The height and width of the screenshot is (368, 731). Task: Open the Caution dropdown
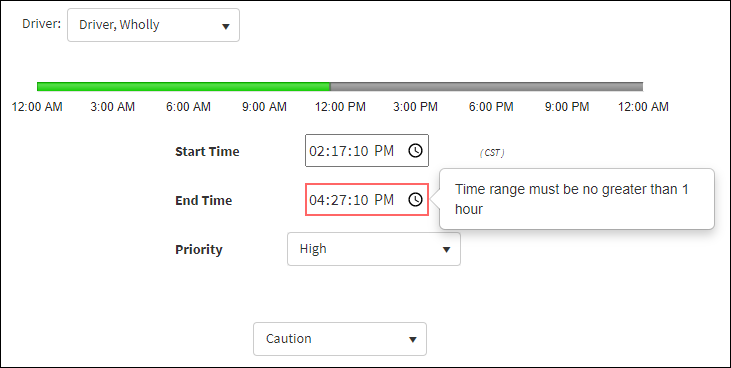coord(340,339)
